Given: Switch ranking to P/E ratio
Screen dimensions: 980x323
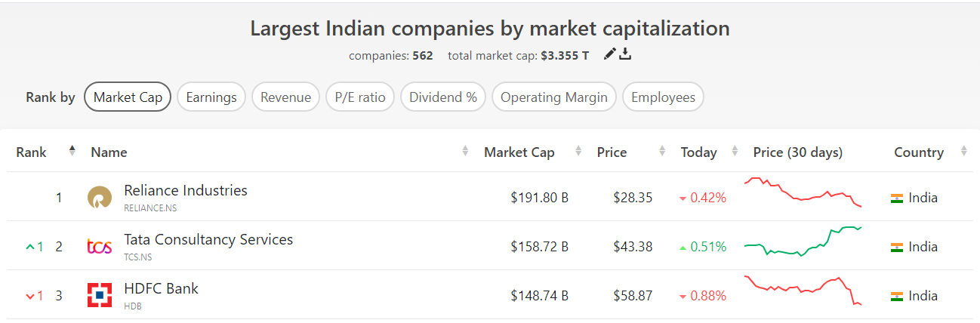Looking at the screenshot, I should click(360, 97).
